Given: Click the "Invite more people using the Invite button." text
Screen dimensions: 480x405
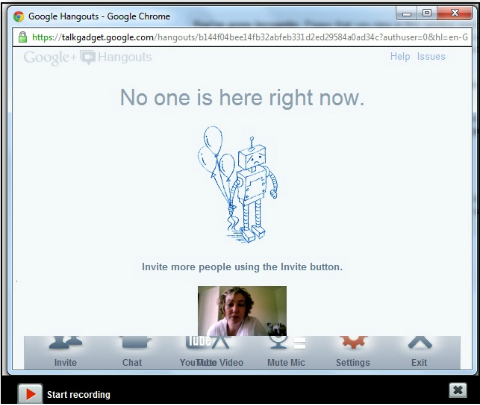Looking at the screenshot, I should 242,267.
